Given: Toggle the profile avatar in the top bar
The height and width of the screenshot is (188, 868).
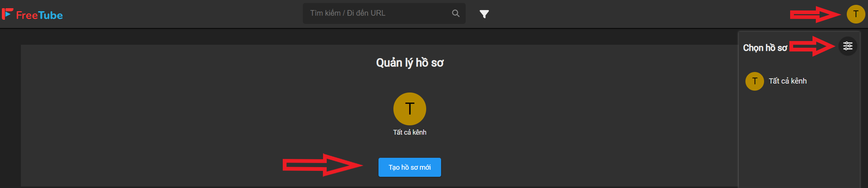Looking at the screenshot, I should point(856,14).
